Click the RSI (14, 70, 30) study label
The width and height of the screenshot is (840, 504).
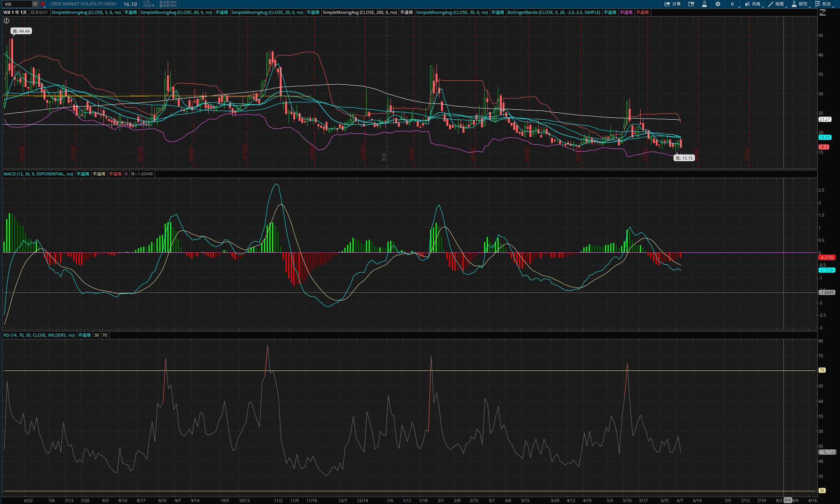(39, 335)
